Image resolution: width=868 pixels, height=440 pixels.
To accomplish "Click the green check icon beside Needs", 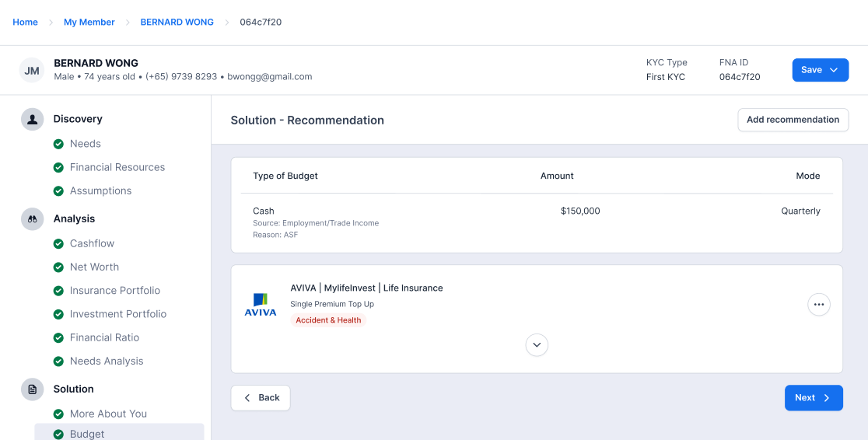I will tap(58, 144).
